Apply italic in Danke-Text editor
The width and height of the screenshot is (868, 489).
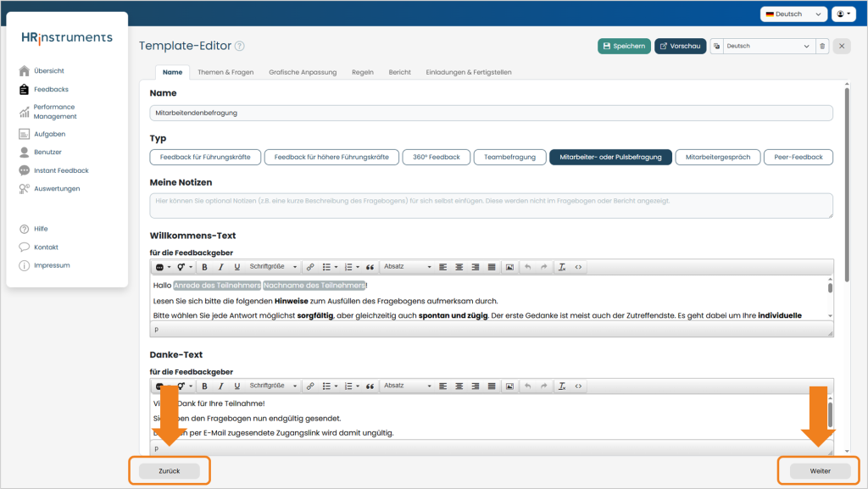click(221, 386)
